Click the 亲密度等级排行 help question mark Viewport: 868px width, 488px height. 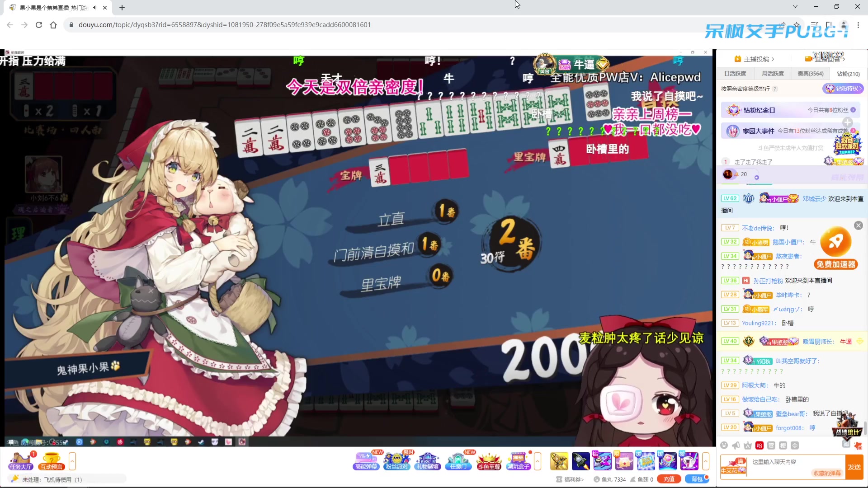775,89
